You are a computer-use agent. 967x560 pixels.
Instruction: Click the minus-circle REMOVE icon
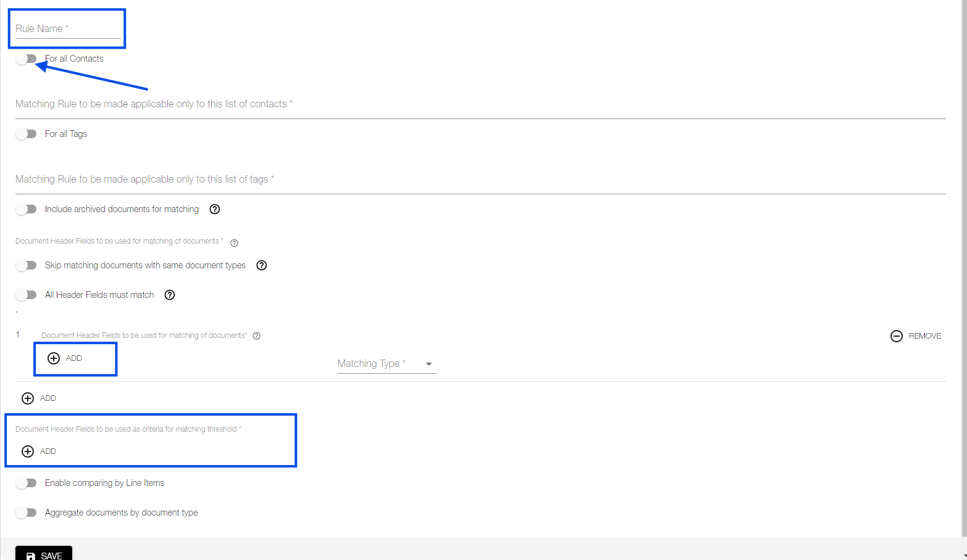click(x=897, y=336)
